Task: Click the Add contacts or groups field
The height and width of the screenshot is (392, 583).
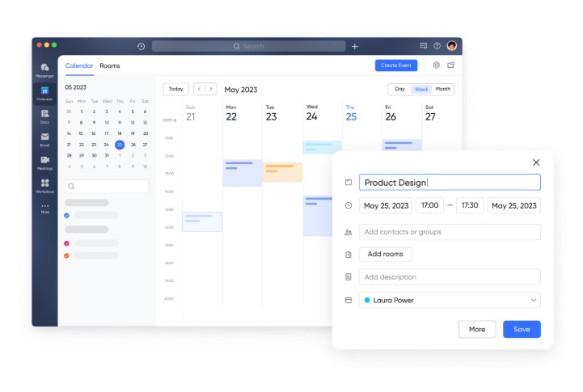Action: [x=450, y=232]
